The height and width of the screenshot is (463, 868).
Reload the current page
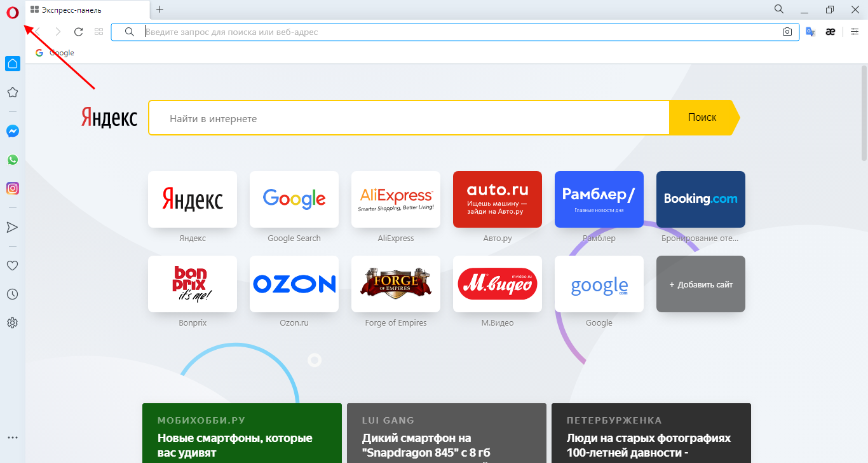tap(79, 32)
